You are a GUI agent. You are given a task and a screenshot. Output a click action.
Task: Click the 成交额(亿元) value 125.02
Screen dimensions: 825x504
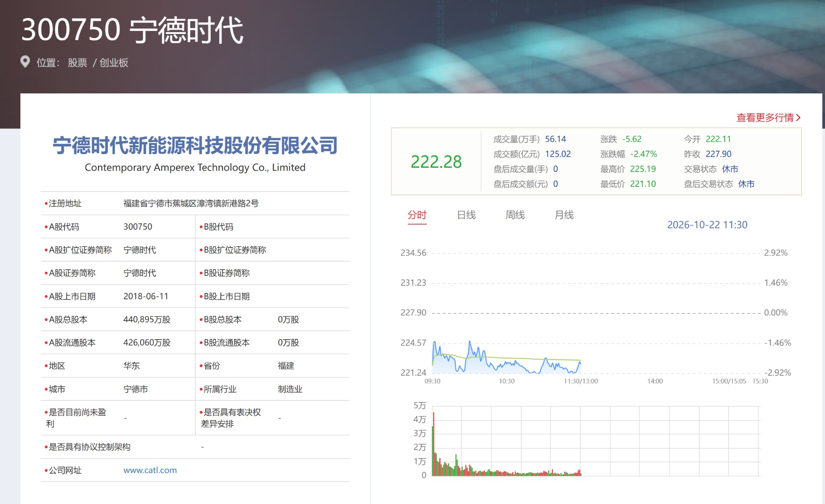(x=558, y=154)
